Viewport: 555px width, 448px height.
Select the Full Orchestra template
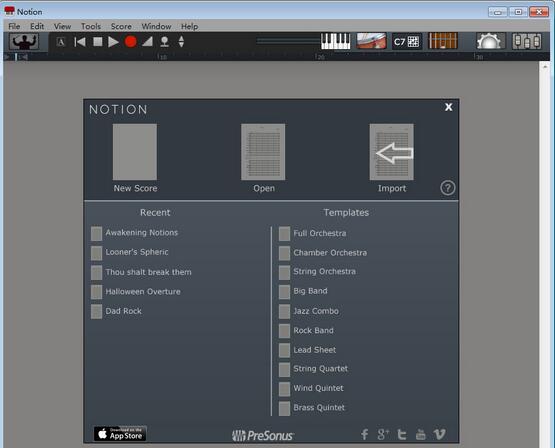313,234
